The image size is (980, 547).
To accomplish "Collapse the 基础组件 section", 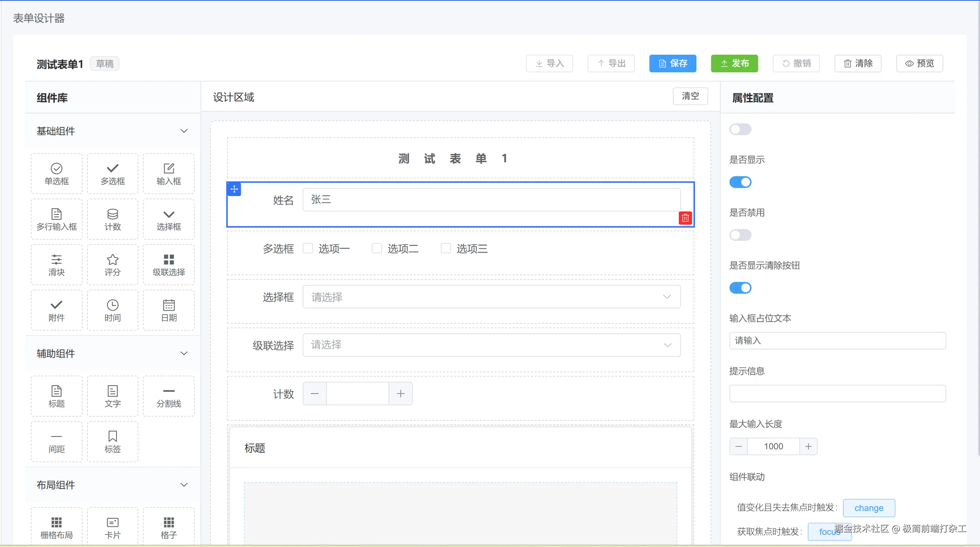I will click(x=113, y=131).
